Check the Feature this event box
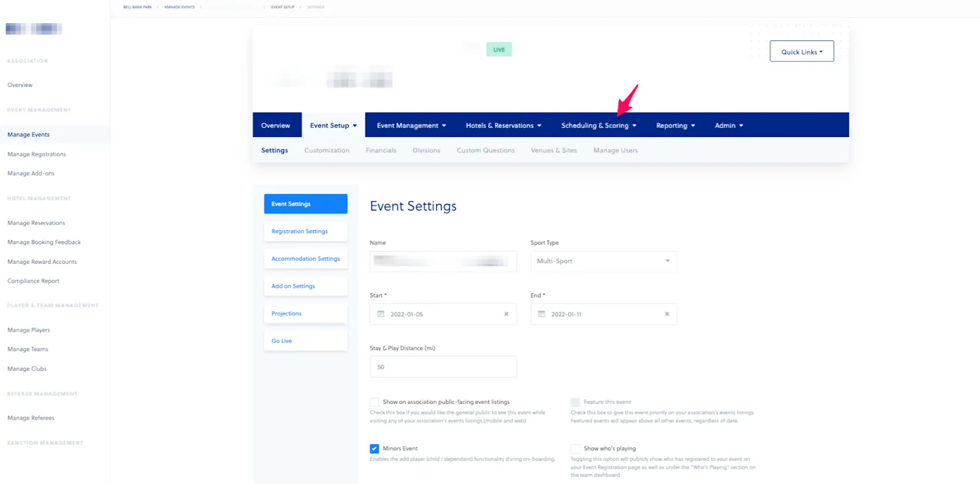Viewport: 980px width, 484px height. click(575, 402)
